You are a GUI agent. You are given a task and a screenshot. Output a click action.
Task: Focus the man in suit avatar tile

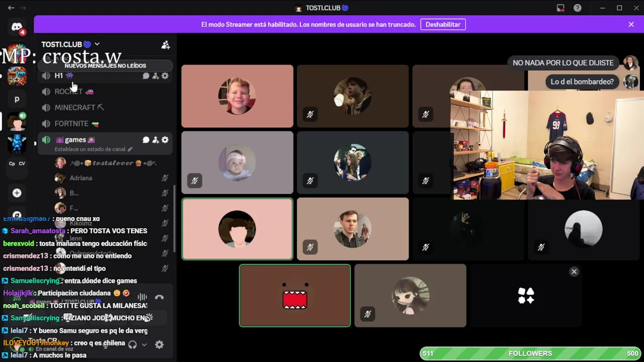click(353, 229)
